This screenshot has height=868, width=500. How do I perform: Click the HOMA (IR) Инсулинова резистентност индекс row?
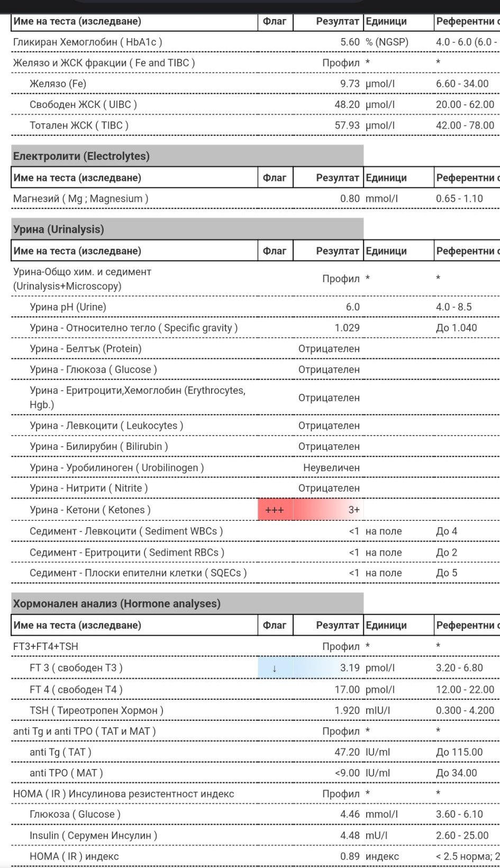click(x=123, y=793)
